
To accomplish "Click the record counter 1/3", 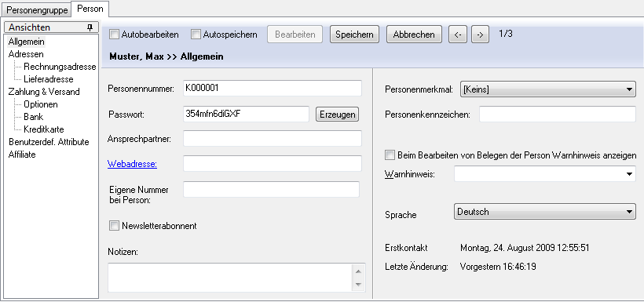I will [x=506, y=34].
